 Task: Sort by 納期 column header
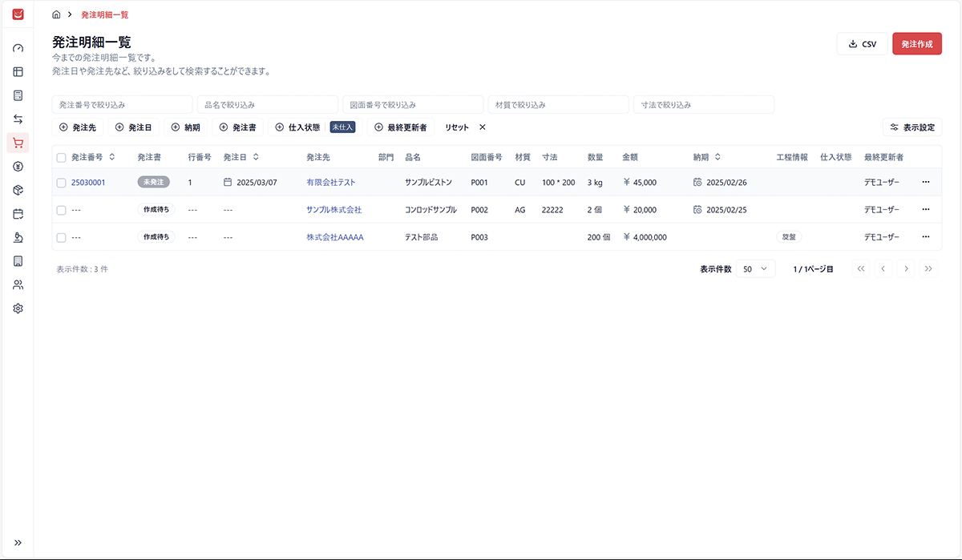pyautogui.click(x=706, y=157)
